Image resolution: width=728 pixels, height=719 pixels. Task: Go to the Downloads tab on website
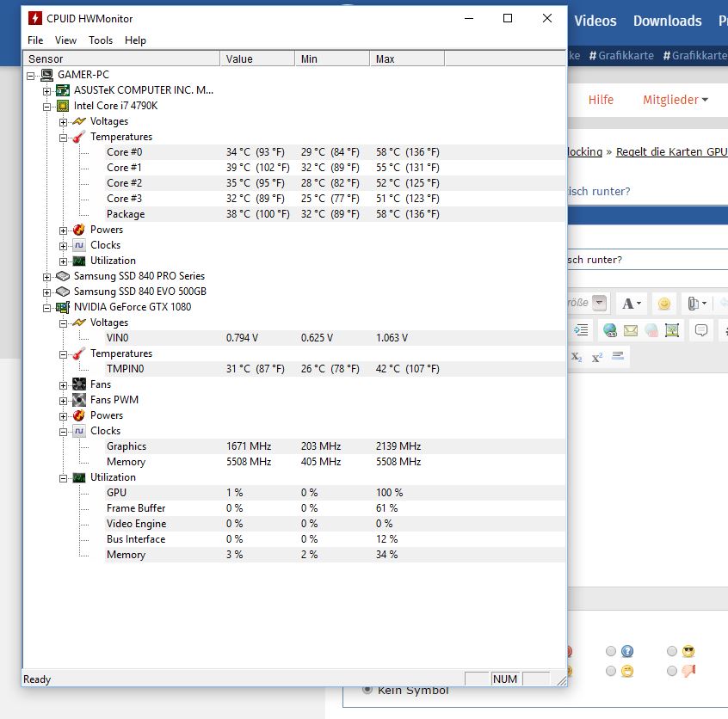coord(667,21)
